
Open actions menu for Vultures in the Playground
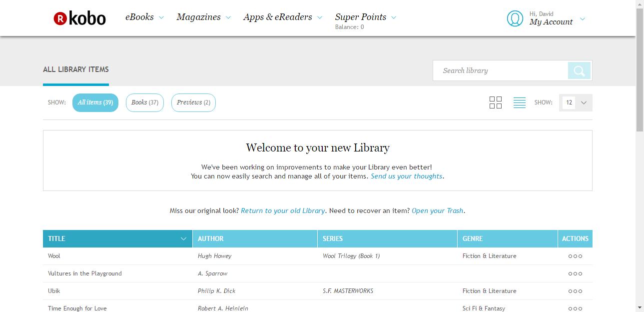[x=575, y=273]
